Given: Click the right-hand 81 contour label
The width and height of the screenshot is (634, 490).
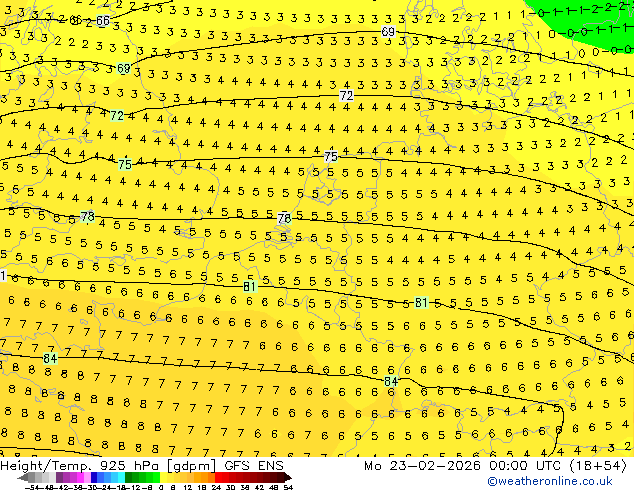Looking at the screenshot, I should [x=421, y=302].
